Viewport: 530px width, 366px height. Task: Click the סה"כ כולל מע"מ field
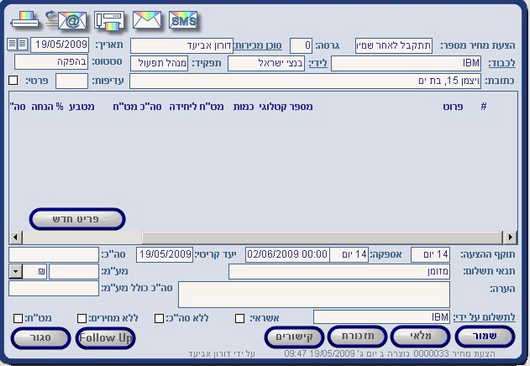(x=54, y=288)
